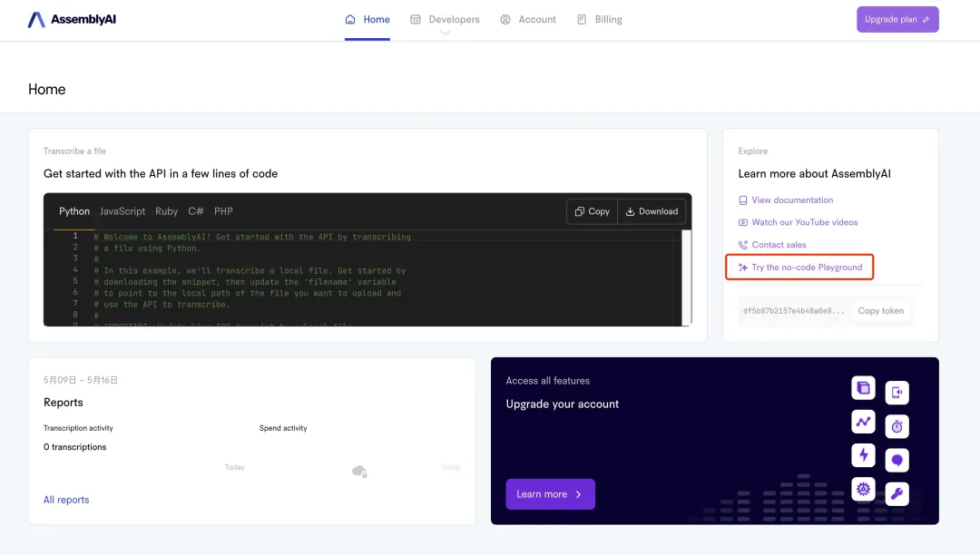980x555 pixels.
Task: Click the Contact sales phone icon
Action: point(742,245)
